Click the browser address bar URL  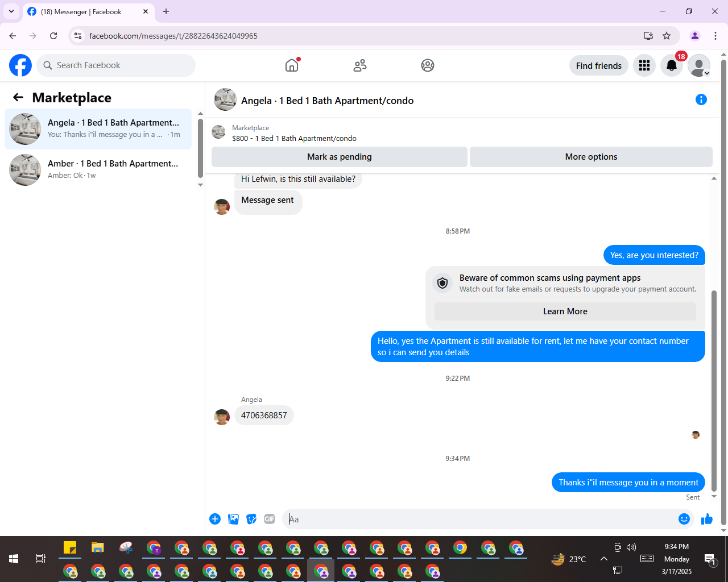click(173, 36)
